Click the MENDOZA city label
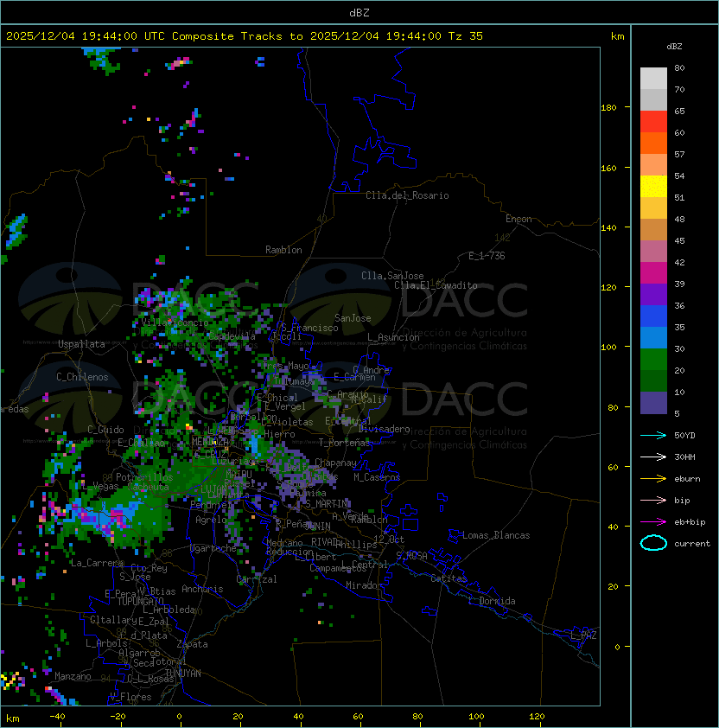The image size is (719, 728). (210, 441)
